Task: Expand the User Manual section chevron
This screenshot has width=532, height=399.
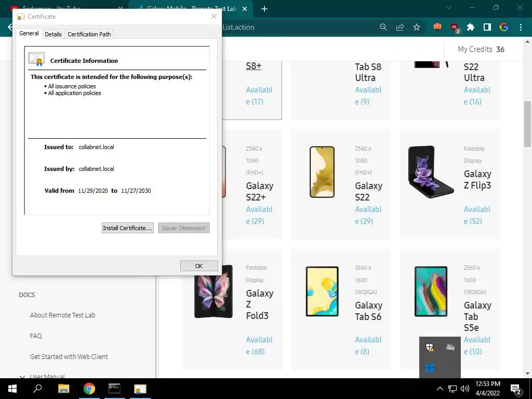Action: (22, 376)
